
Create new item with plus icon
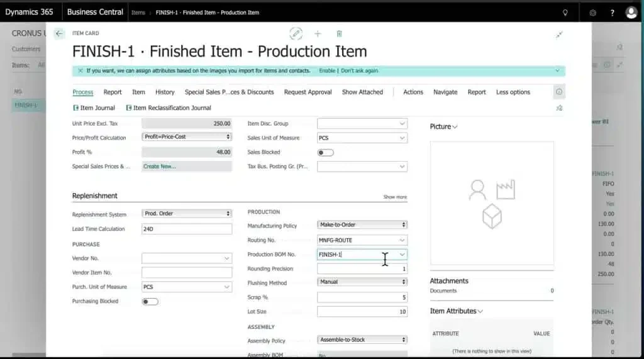(x=318, y=34)
